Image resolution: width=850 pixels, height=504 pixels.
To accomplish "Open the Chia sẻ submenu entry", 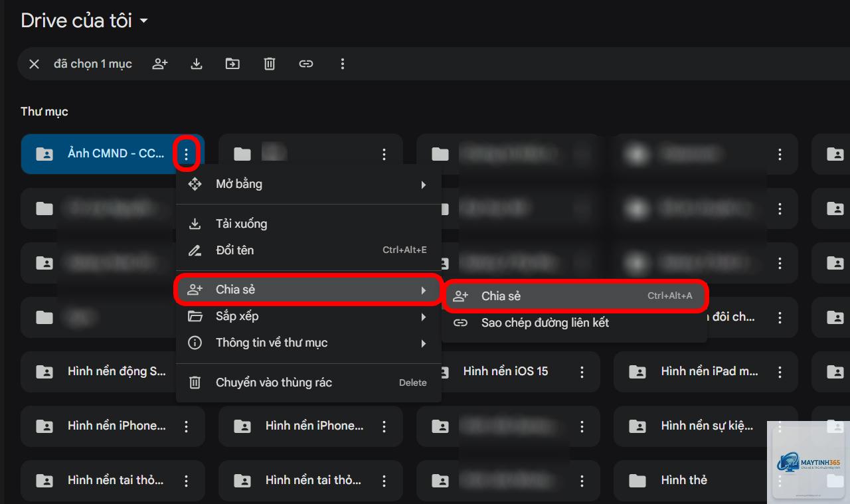I will point(309,290).
